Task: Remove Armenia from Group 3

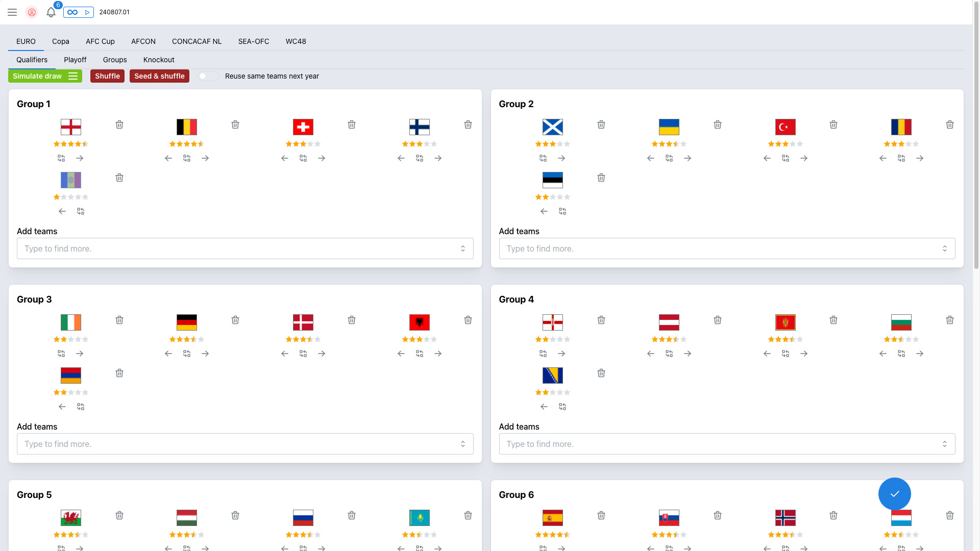Action: pyautogui.click(x=119, y=373)
